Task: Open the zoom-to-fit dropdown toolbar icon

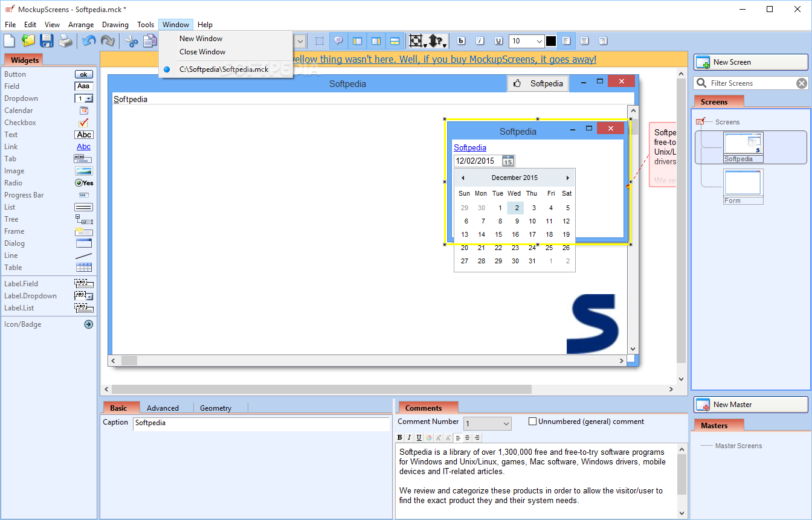Action: [417, 41]
